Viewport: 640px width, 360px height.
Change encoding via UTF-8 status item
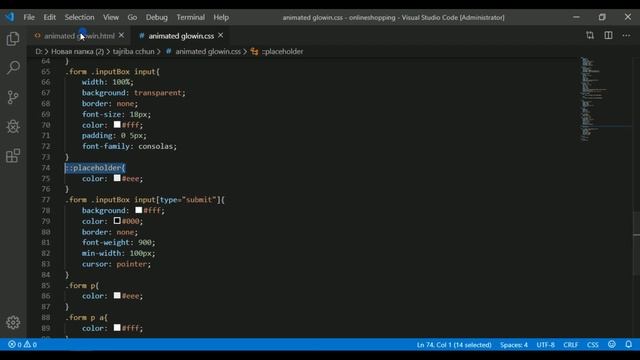point(545,345)
